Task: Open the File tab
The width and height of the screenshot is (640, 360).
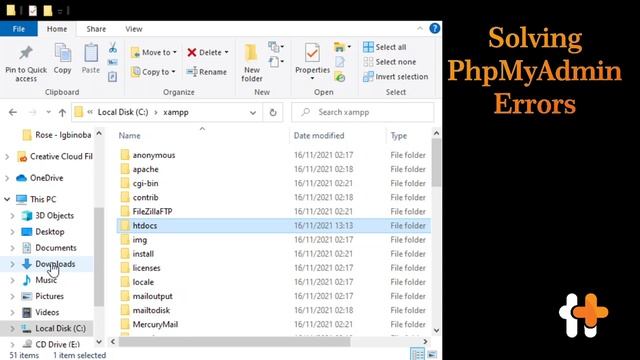Action: click(19, 29)
